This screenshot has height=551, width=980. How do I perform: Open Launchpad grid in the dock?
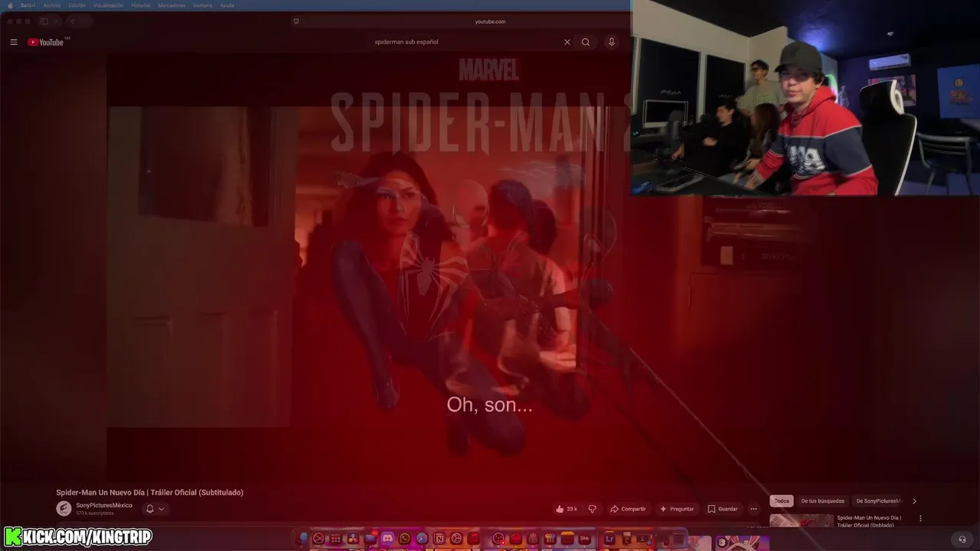coord(336,539)
